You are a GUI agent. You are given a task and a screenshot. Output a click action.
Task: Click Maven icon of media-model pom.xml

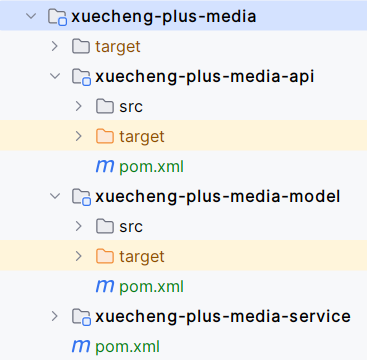[x=105, y=286]
